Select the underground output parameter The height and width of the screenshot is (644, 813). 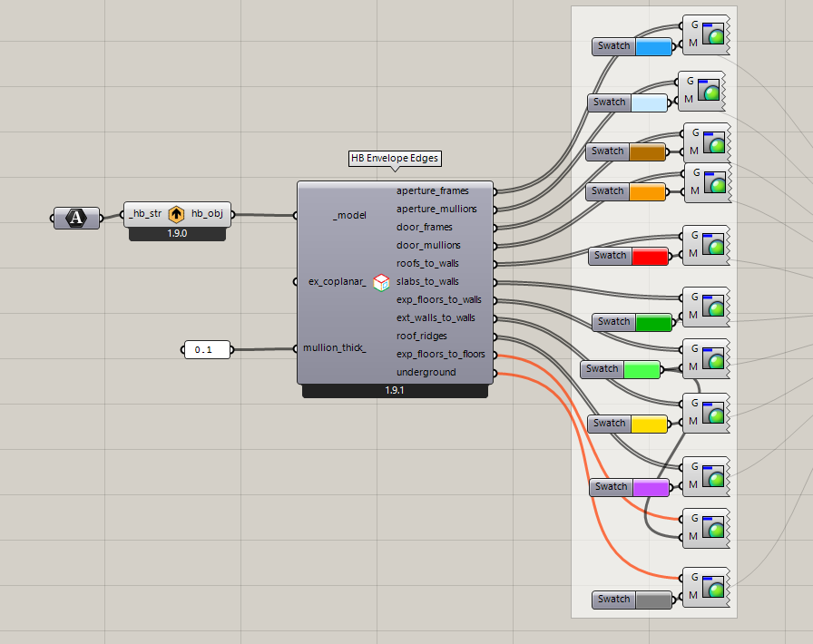tap(426, 373)
